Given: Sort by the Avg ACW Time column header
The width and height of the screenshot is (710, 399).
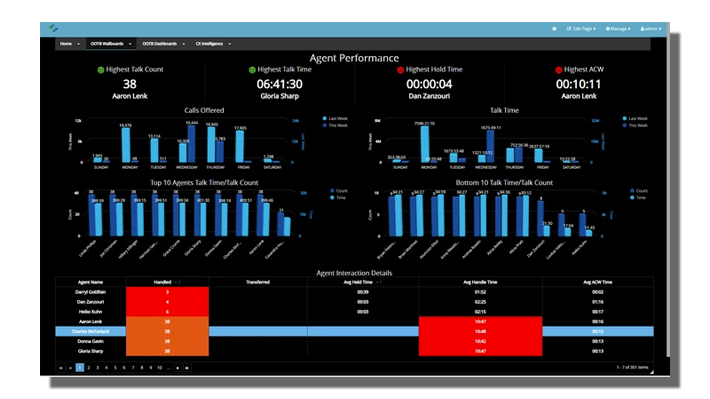Looking at the screenshot, I should click(598, 282).
